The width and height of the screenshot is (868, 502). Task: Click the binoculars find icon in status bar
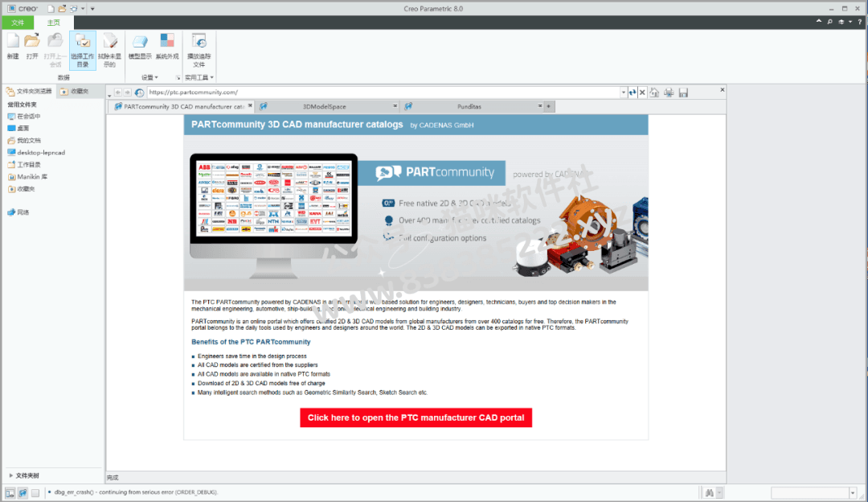click(x=709, y=492)
